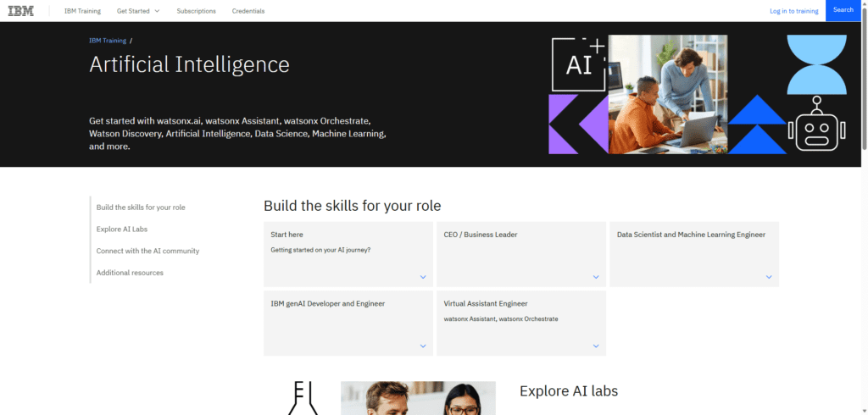
Task: Click the blue Search button
Action: 843,10
